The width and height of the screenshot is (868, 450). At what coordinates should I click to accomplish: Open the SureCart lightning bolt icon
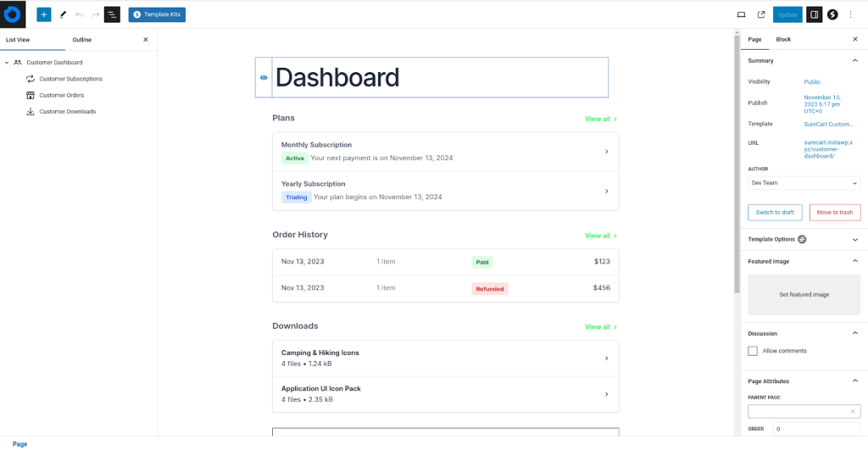coord(832,14)
